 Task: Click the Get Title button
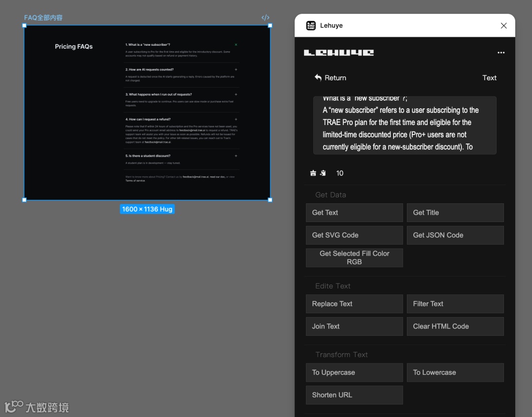click(455, 213)
